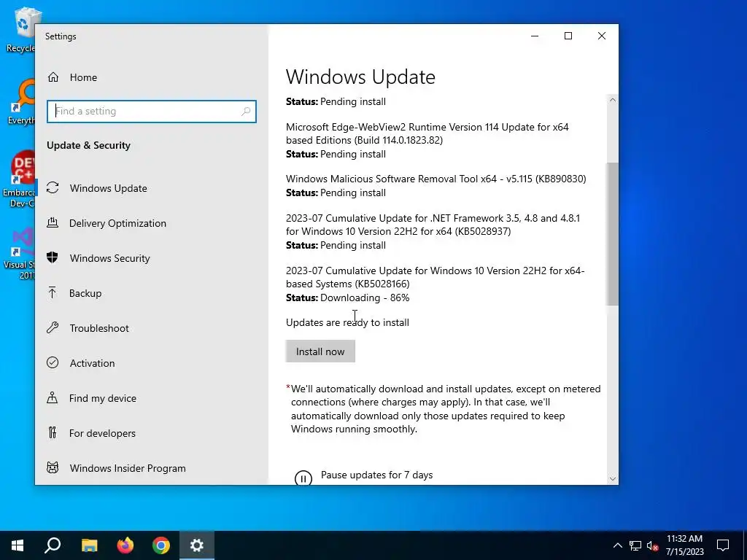The image size is (747, 560).
Task: Click the pause updates circle icon
Action: (x=303, y=478)
